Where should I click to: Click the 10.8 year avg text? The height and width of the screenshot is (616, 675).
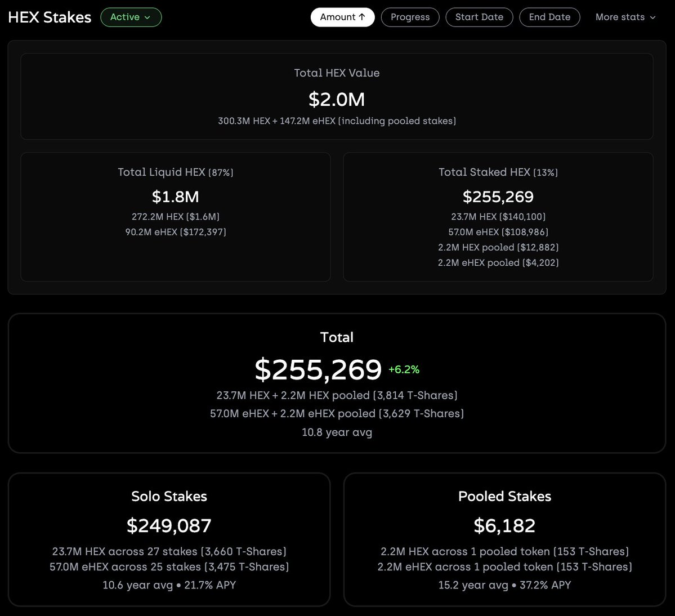337,432
